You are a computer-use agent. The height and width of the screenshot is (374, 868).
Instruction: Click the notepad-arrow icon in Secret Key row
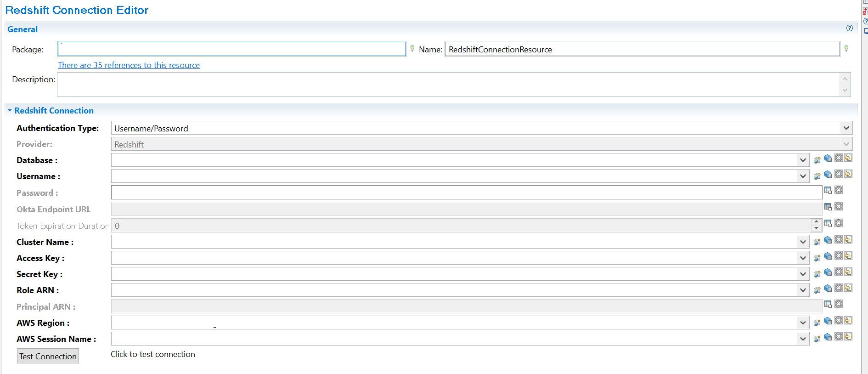848,272
